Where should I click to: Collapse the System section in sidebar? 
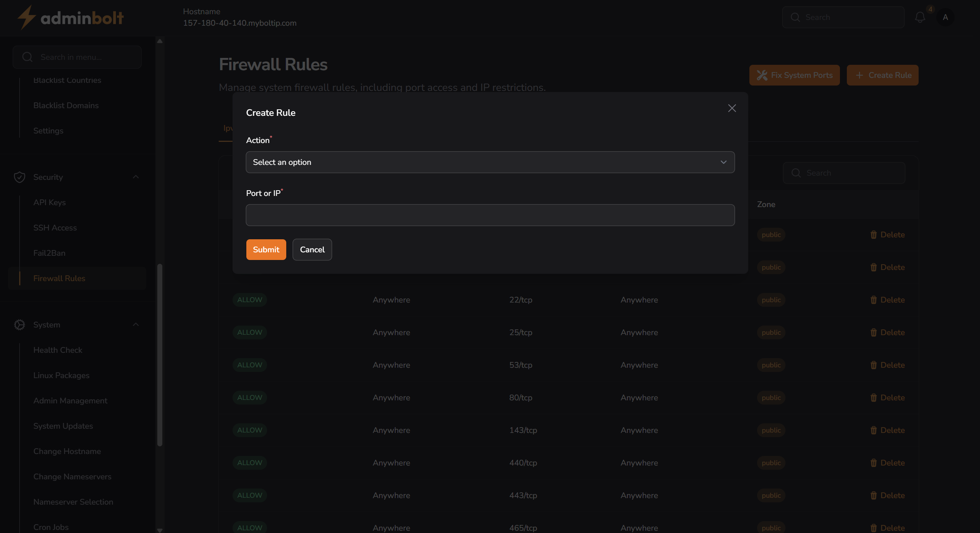click(x=135, y=324)
